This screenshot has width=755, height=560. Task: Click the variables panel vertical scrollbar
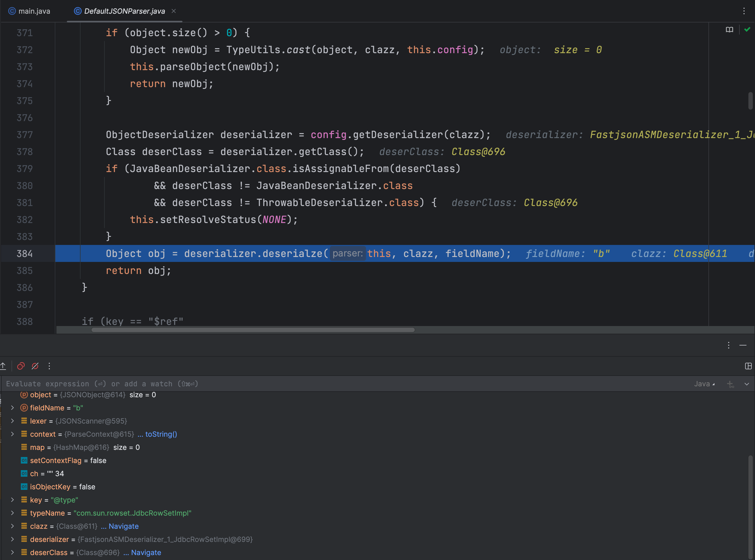click(751, 507)
